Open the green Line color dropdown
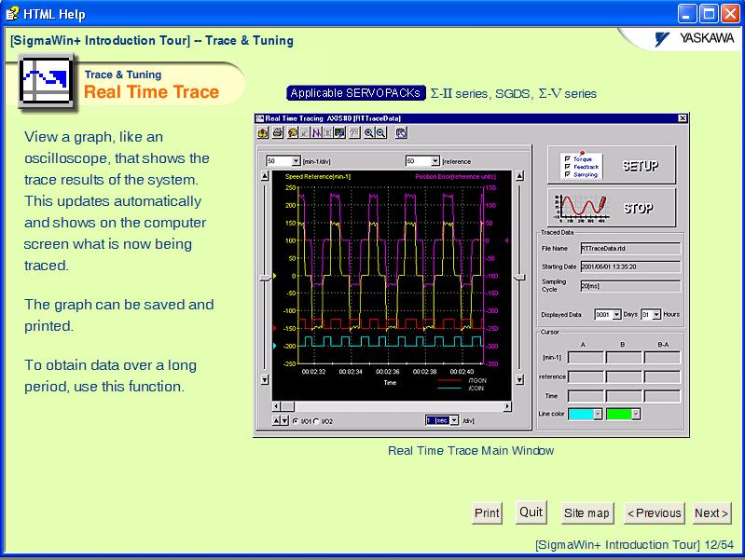The width and height of the screenshot is (745, 560). [635, 415]
